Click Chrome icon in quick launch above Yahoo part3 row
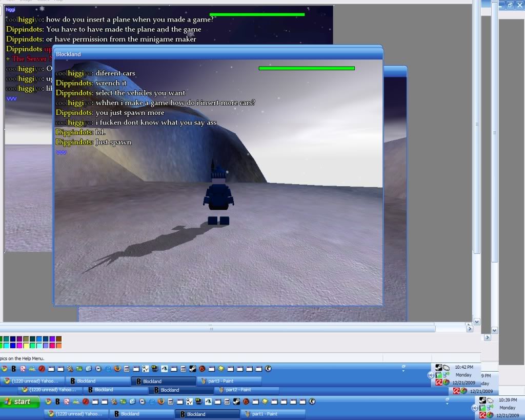 [4, 369]
